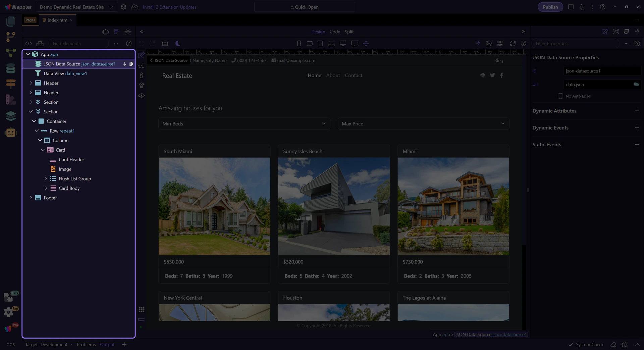
Task: Take a screenshot with the camera icon
Action: (x=165, y=43)
